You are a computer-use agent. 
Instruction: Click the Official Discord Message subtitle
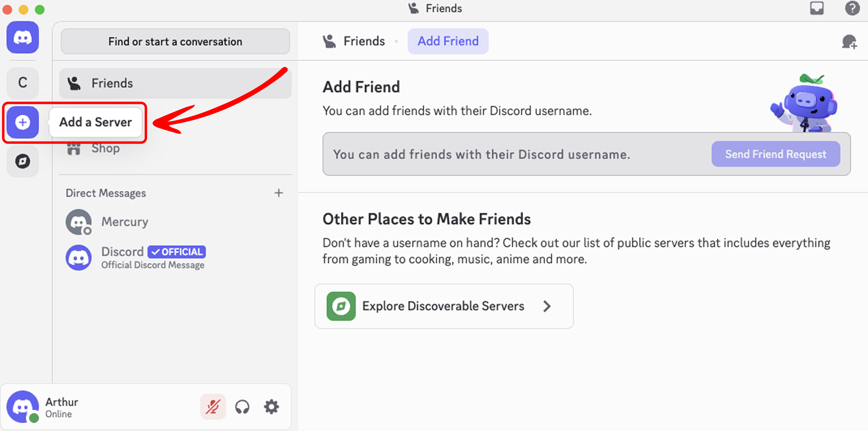153,265
